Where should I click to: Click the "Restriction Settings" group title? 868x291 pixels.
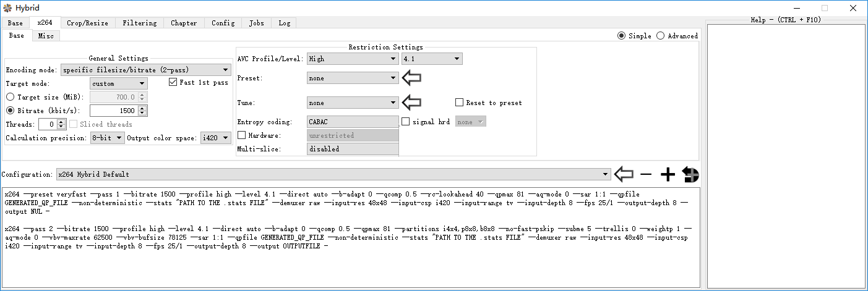(385, 47)
